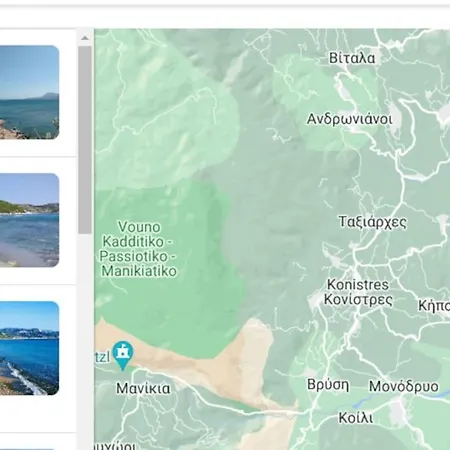
Task: Open the first seaside photo with distant island
Action: pos(29,92)
